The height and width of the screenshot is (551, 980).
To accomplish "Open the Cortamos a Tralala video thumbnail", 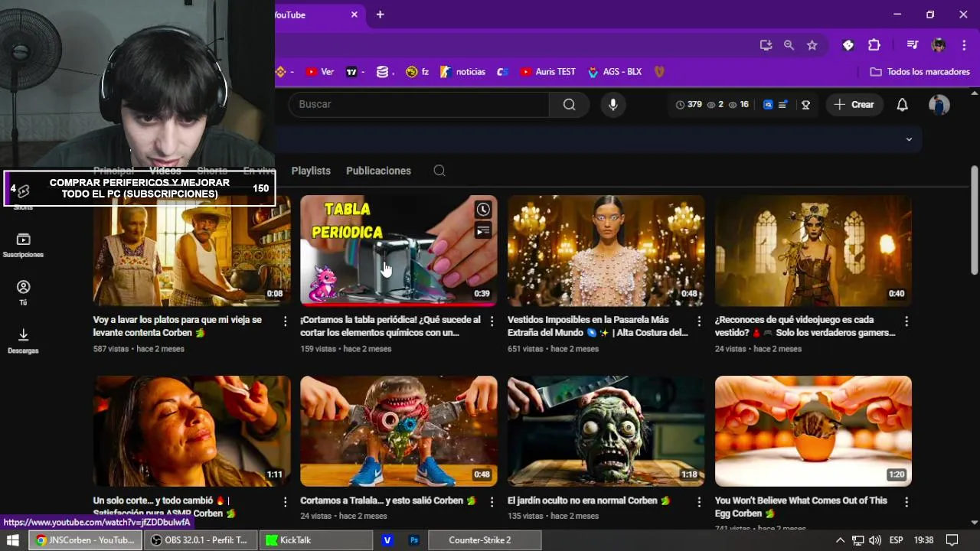I will pos(399,431).
